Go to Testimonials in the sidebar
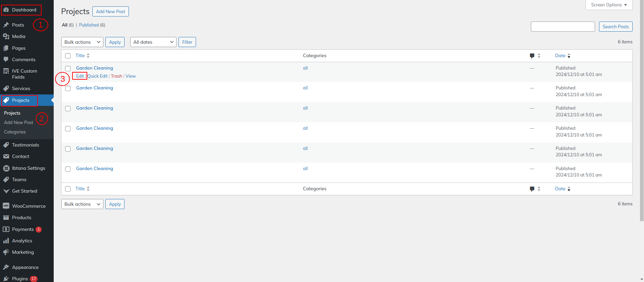This screenshot has width=644, height=282. 26,145
